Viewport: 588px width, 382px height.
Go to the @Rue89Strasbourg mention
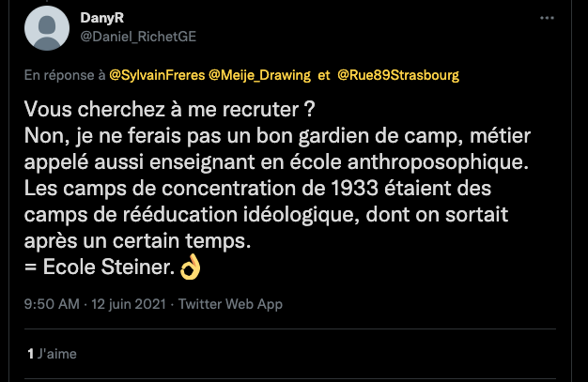tap(398, 73)
